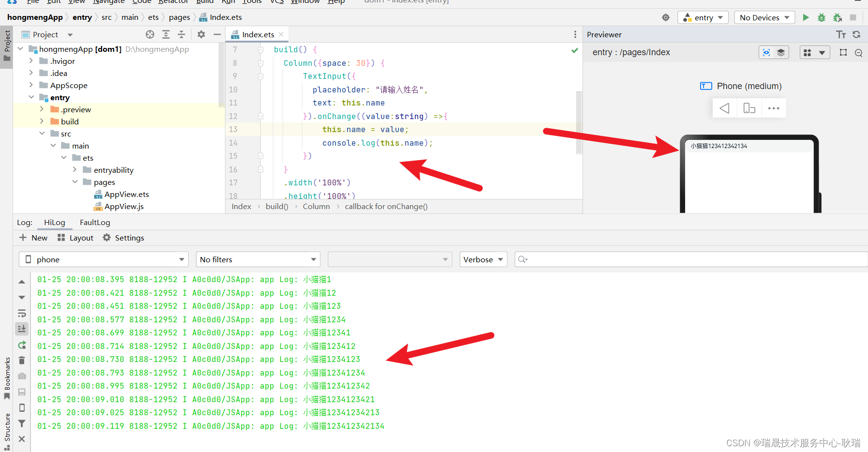This screenshot has width=868, height=452.
Task: Switch to the FaultLog tab
Action: click(95, 222)
